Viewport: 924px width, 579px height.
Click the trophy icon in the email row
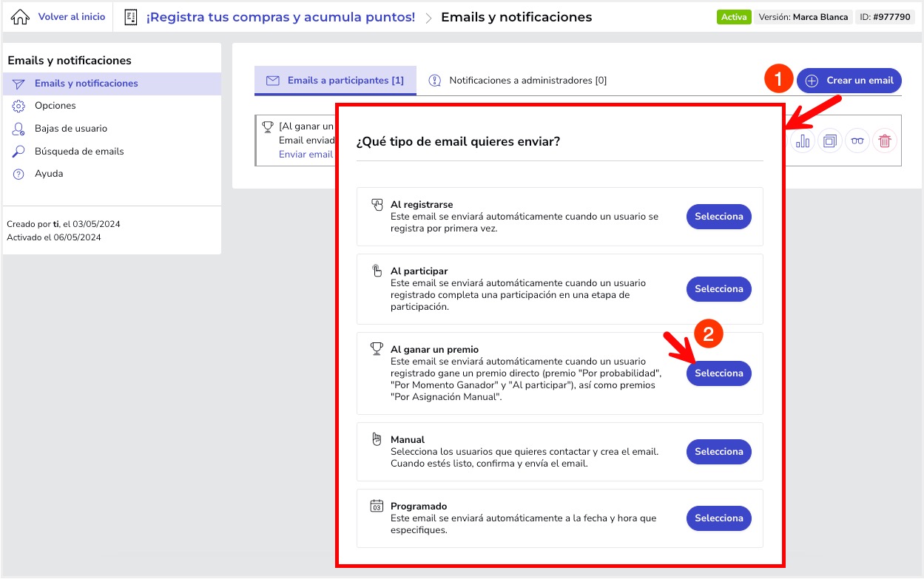click(268, 127)
